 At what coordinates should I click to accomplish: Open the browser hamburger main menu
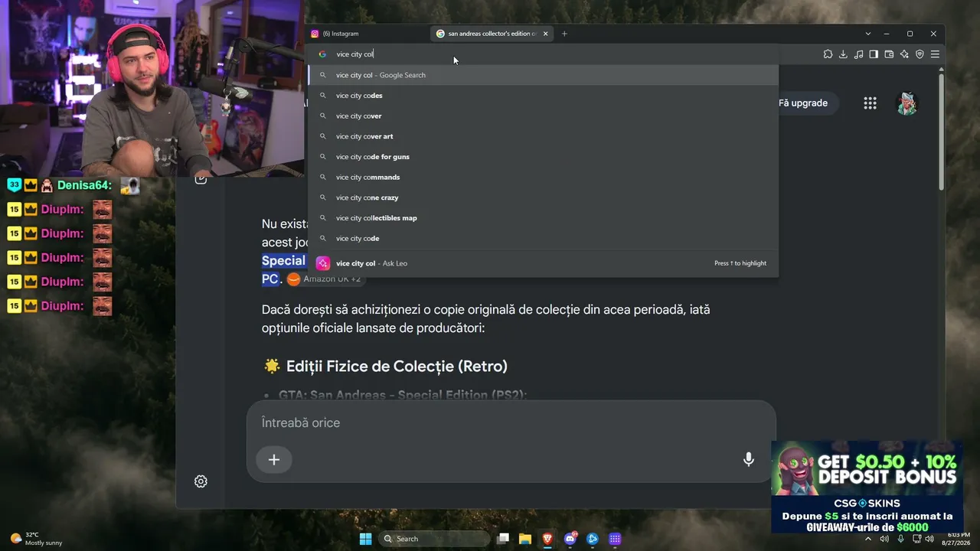[x=935, y=54]
